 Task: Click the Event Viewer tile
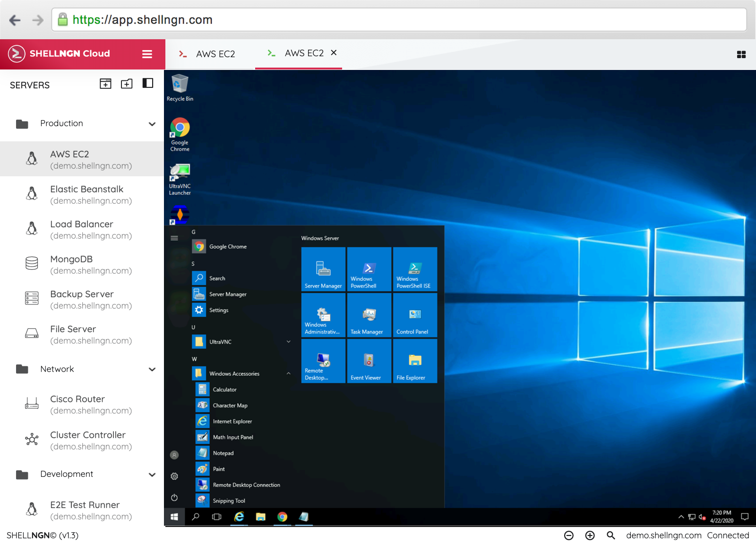pyautogui.click(x=369, y=361)
